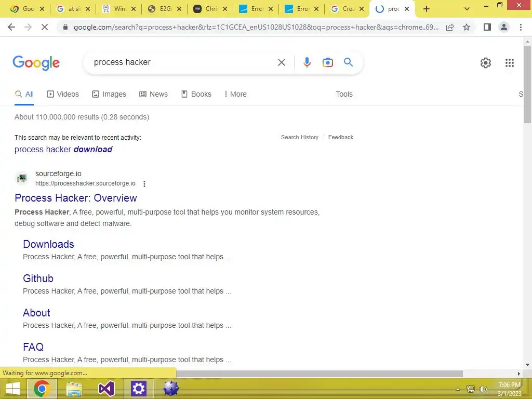Open Chrome three-dot menu
The image size is (532, 399).
click(521, 27)
